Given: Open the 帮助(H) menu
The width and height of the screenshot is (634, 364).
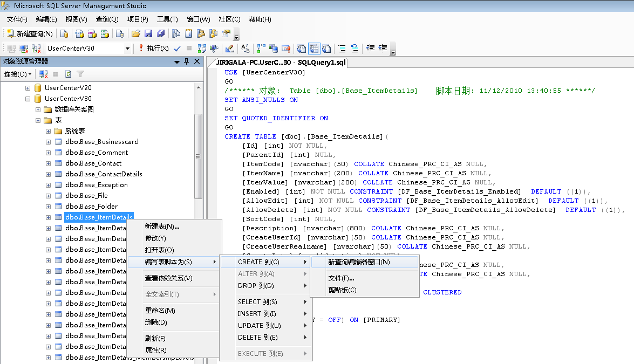Looking at the screenshot, I should (260, 19).
